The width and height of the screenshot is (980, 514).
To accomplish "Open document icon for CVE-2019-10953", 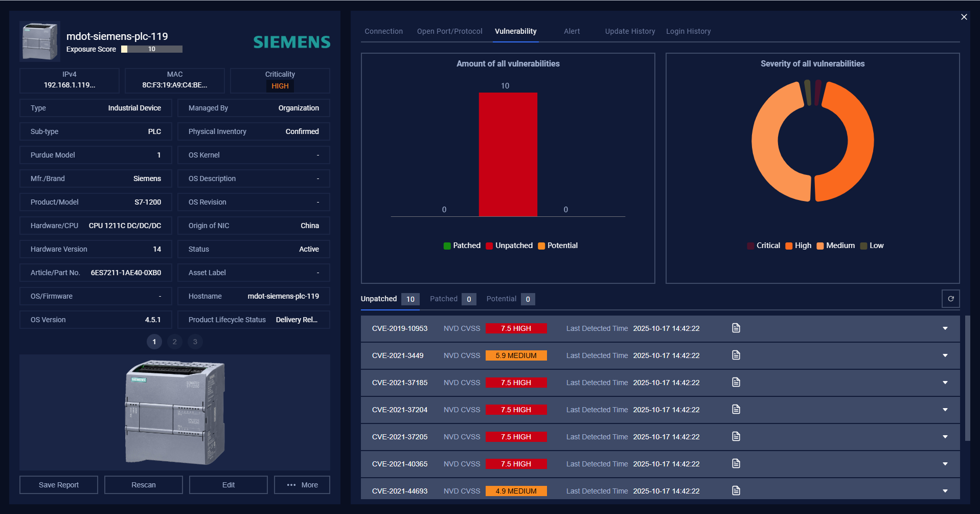I will pos(736,328).
